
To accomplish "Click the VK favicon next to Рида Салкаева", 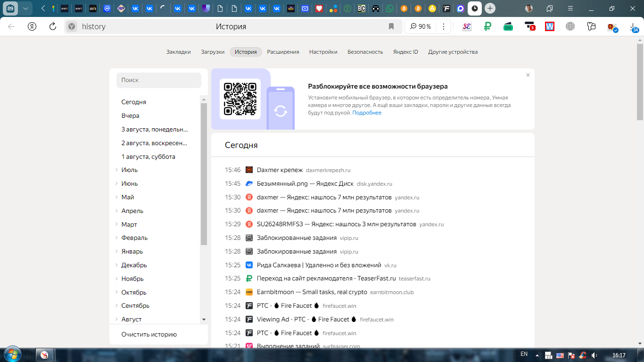I will pos(249,265).
